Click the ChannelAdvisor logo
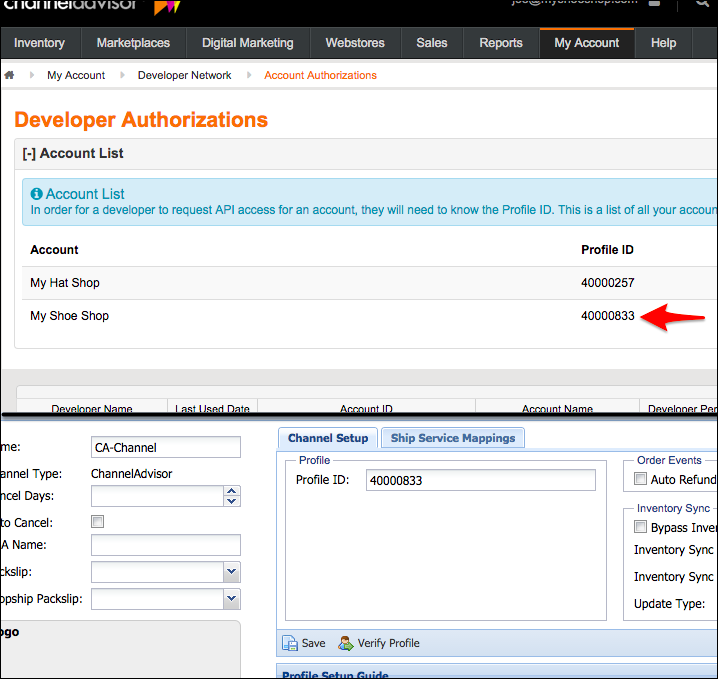The image size is (718, 679). tap(92, 5)
